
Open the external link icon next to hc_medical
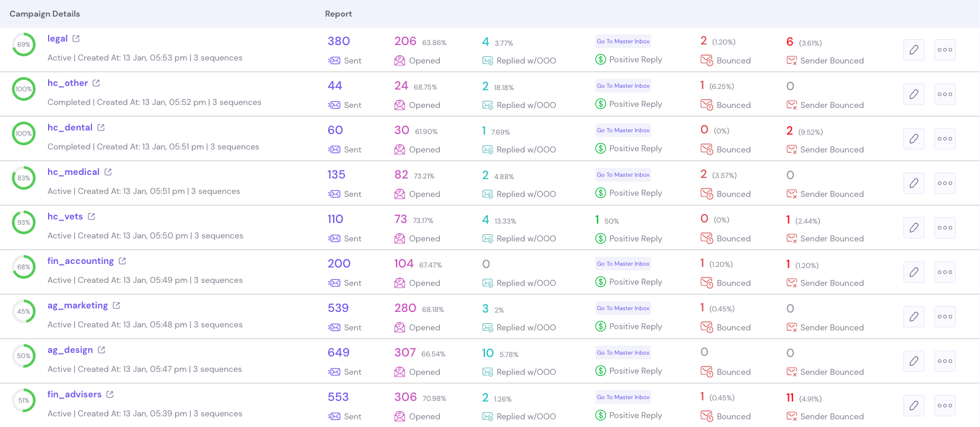108,171
